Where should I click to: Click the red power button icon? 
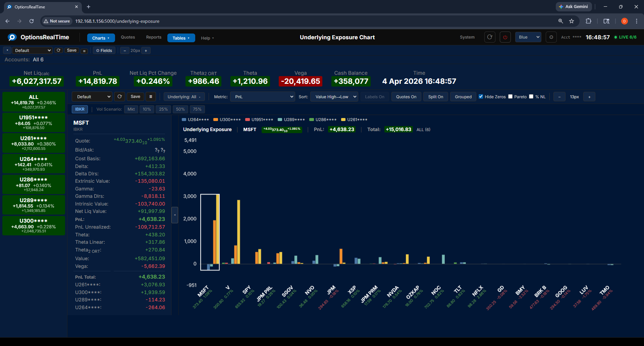[x=505, y=37]
